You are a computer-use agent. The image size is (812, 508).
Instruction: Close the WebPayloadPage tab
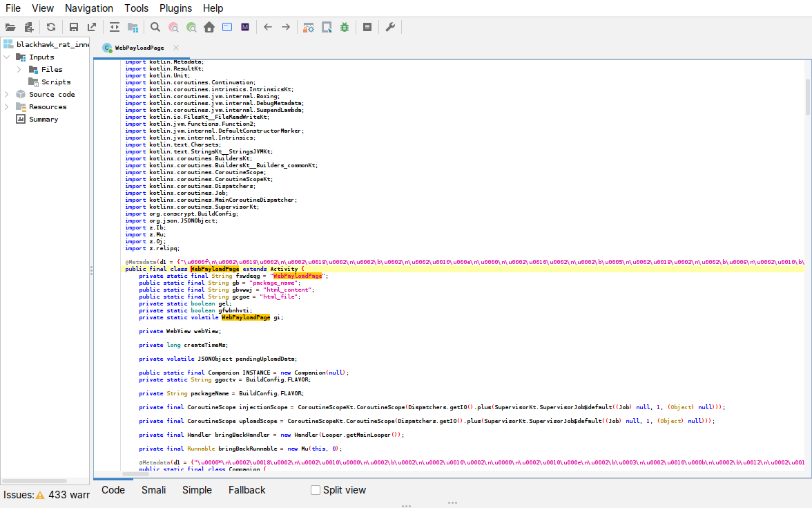176,48
